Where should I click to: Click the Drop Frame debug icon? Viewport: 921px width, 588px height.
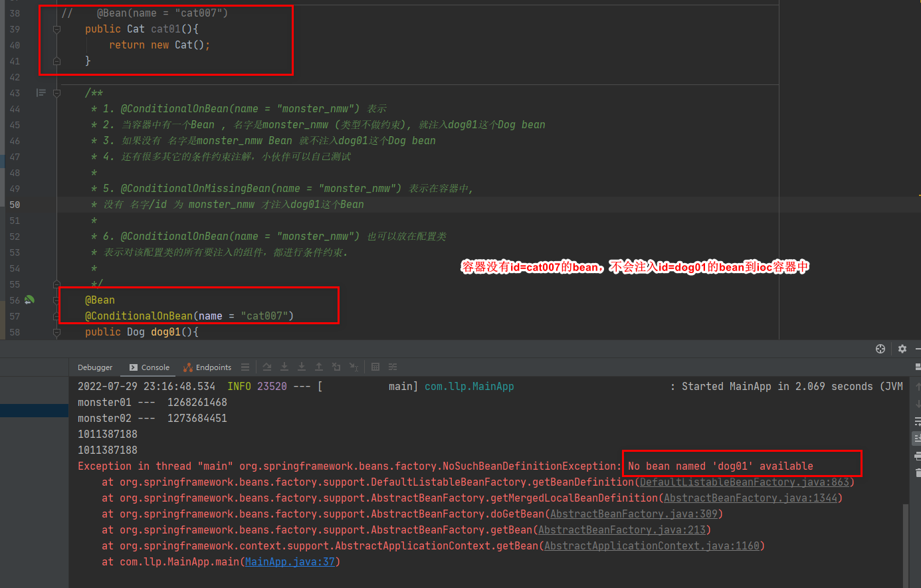click(336, 367)
